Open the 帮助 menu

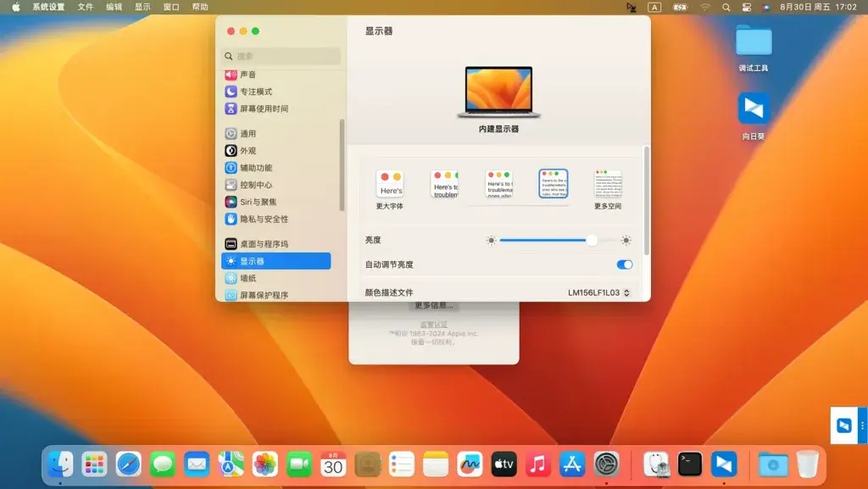[x=200, y=7]
